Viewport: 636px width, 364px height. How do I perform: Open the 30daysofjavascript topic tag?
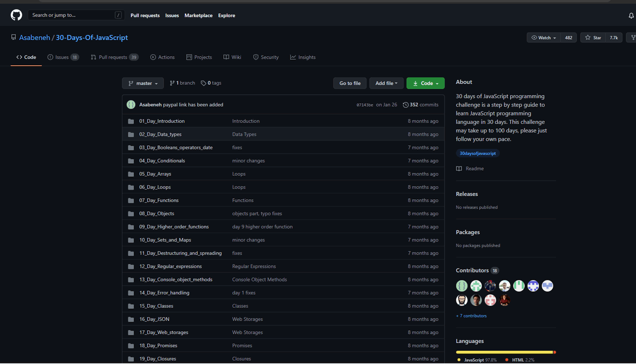(478, 153)
